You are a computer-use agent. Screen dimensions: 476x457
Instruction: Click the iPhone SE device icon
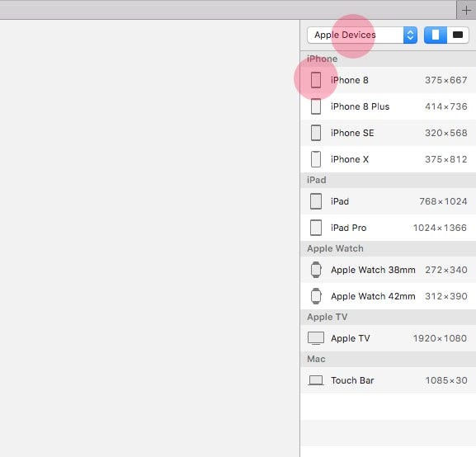click(x=316, y=133)
